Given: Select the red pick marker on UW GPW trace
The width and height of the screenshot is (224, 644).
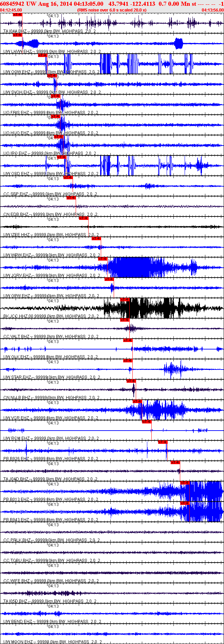Looking at the screenshot, I should (x=109, y=279).
